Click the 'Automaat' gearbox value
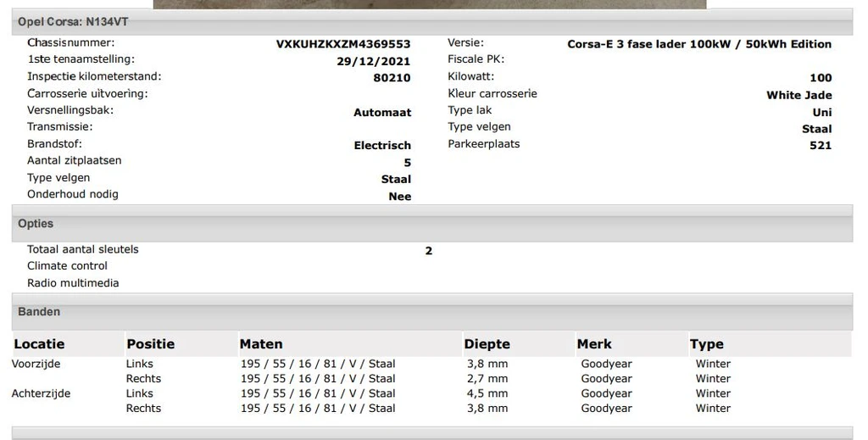The width and height of the screenshot is (868, 440). (x=382, y=113)
